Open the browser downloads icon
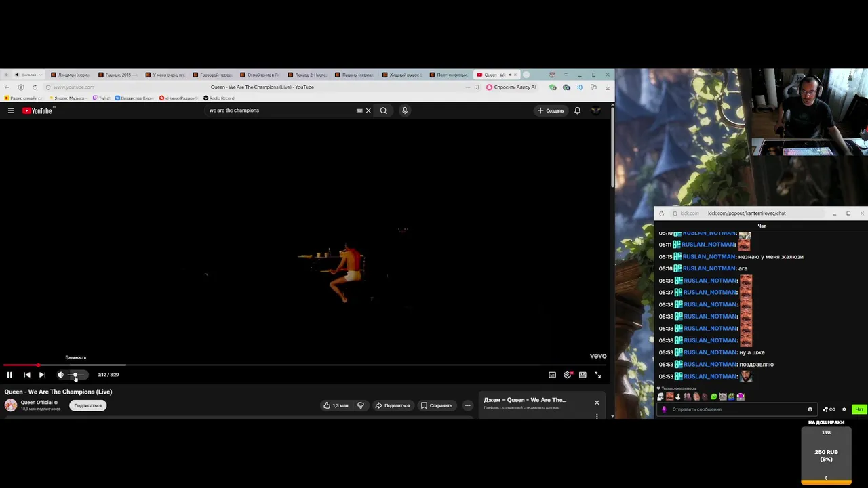The width and height of the screenshot is (868, 488). (607, 87)
